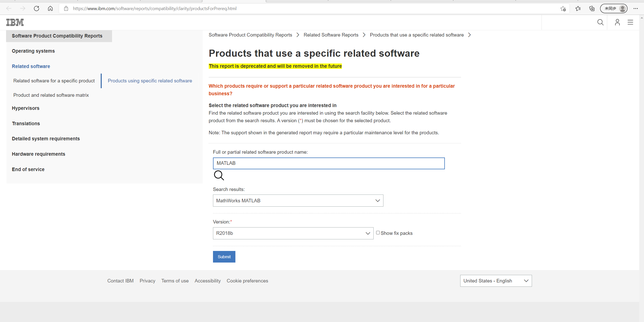Click the product name field containing MATLAB
The image size is (644, 322).
coord(329,163)
